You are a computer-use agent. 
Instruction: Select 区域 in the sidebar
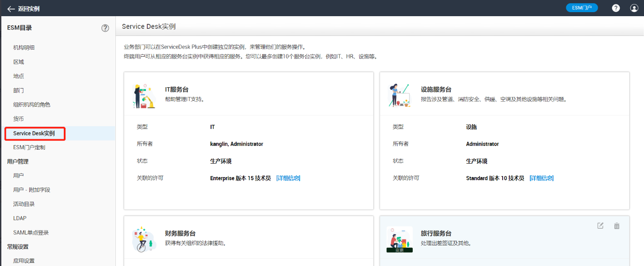(x=18, y=62)
